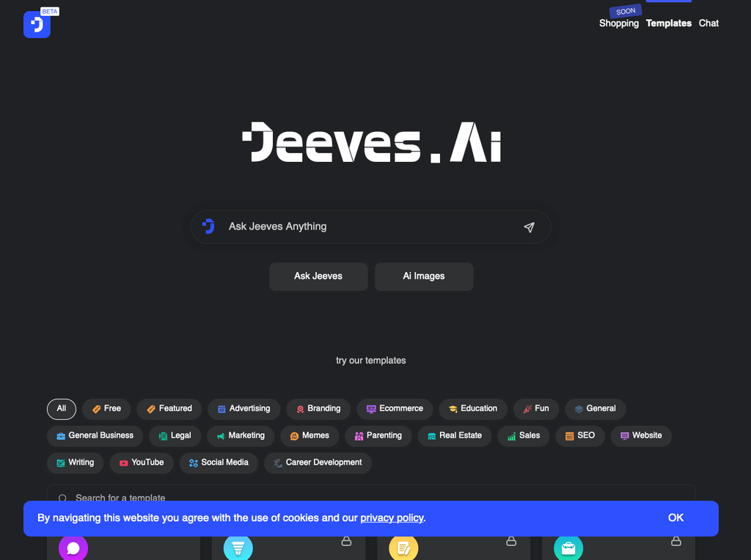This screenshot has height=560, width=751.
Task: Click the teal briefcase template icon
Action: (567, 548)
